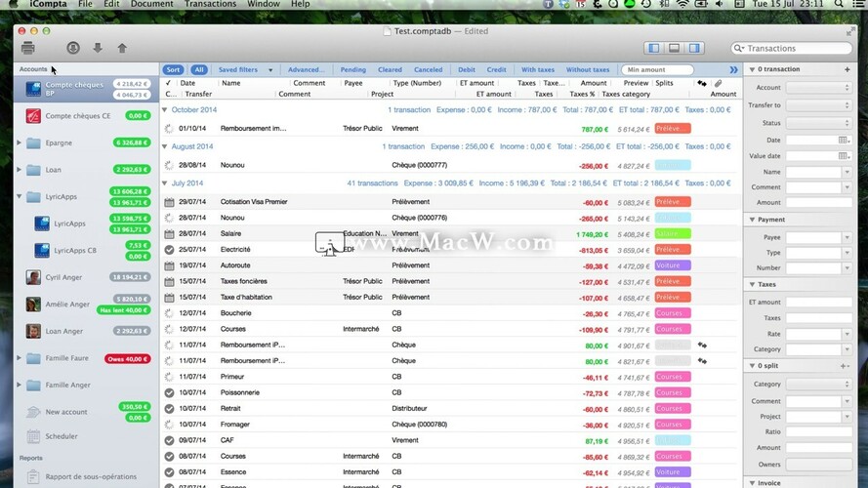Click the printer icon in the toolbar
This screenshot has width=868, height=488.
click(28, 48)
